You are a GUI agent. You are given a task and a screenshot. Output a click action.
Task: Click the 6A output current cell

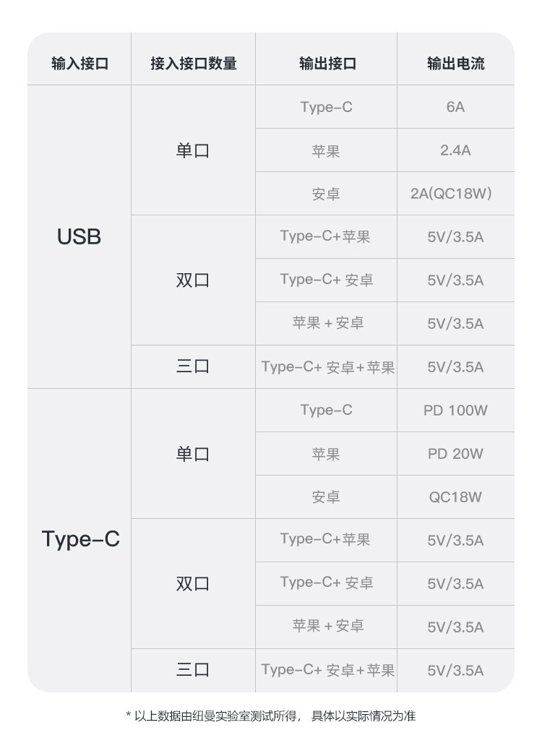[456, 106]
